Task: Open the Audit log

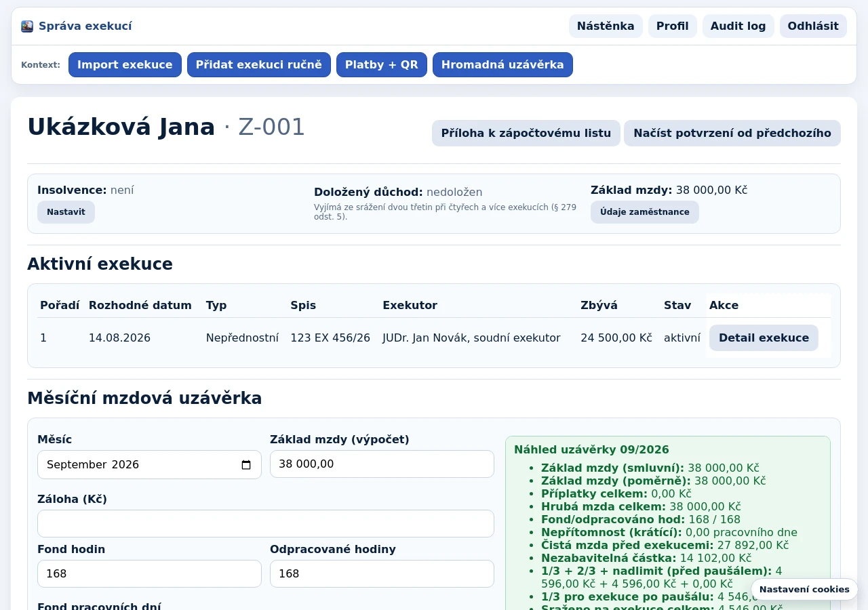Action: pyautogui.click(x=738, y=26)
